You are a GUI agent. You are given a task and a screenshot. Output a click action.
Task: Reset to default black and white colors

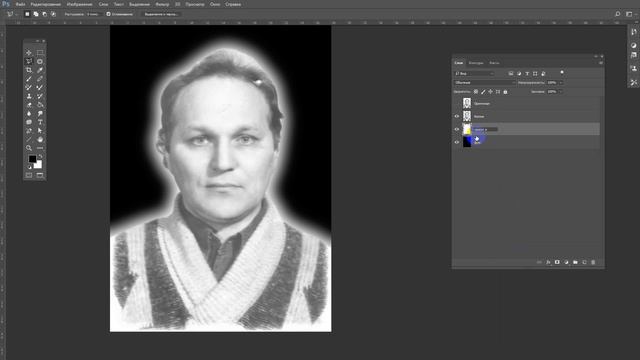(29, 167)
